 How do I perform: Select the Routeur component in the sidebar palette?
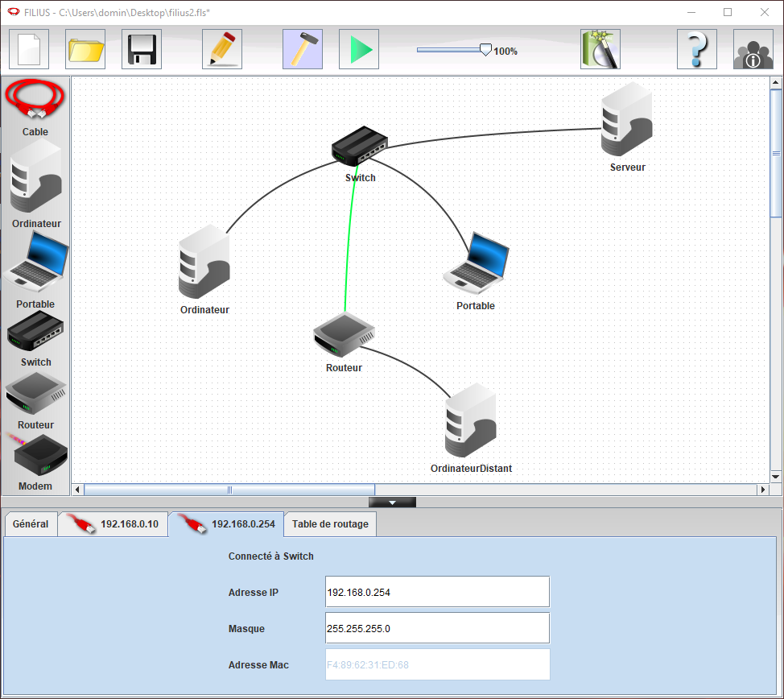[35, 399]
